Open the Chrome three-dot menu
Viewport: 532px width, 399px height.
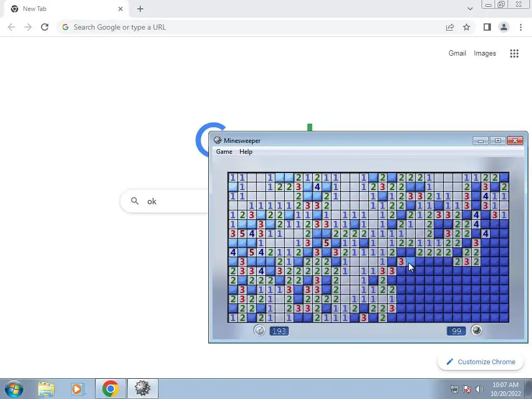[x=521, y=27]
